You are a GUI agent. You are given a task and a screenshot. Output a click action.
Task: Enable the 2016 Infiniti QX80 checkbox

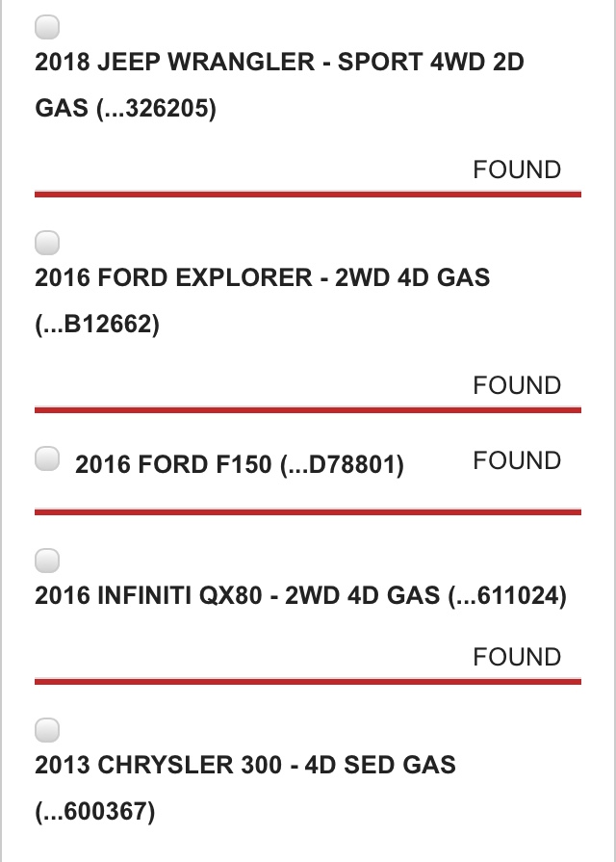pos(47,561)
